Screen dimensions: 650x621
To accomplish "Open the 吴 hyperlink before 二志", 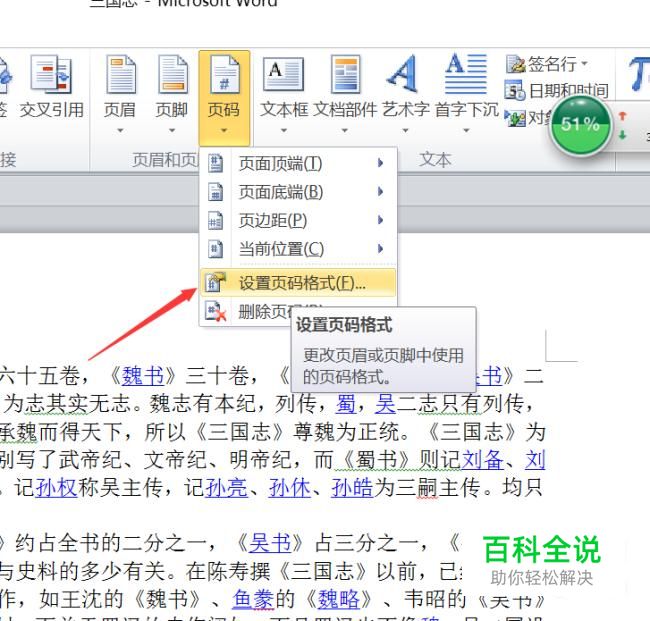I will (x=386, y=404).
